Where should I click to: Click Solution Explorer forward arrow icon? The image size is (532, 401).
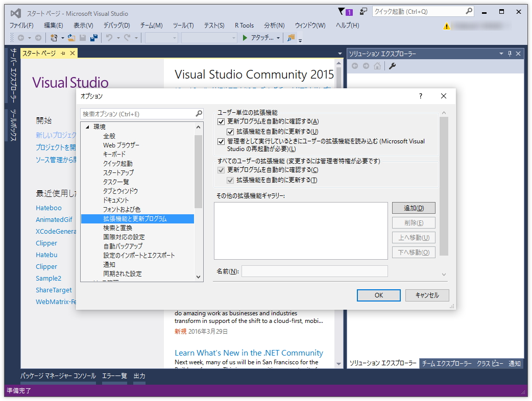coord(366,66)
